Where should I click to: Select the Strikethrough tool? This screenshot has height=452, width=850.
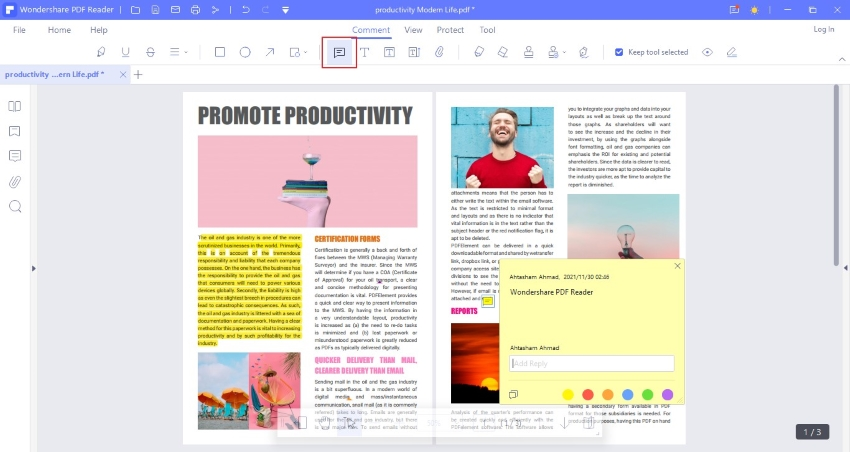150,52
